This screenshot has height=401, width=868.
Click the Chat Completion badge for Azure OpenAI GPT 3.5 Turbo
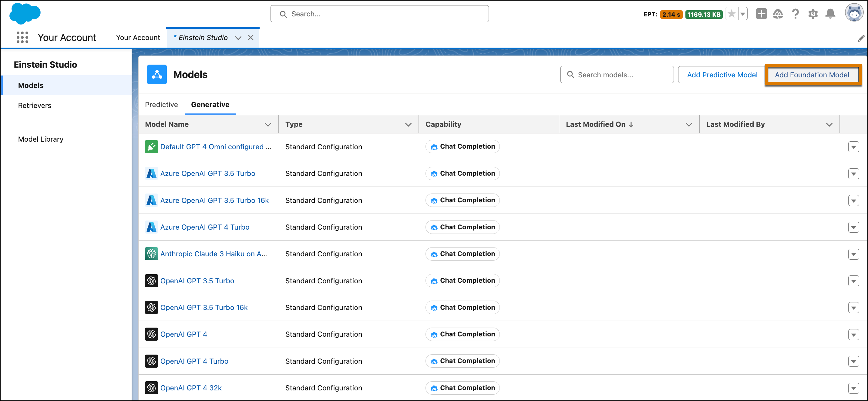pyautogui.click(x=462, y=173)
